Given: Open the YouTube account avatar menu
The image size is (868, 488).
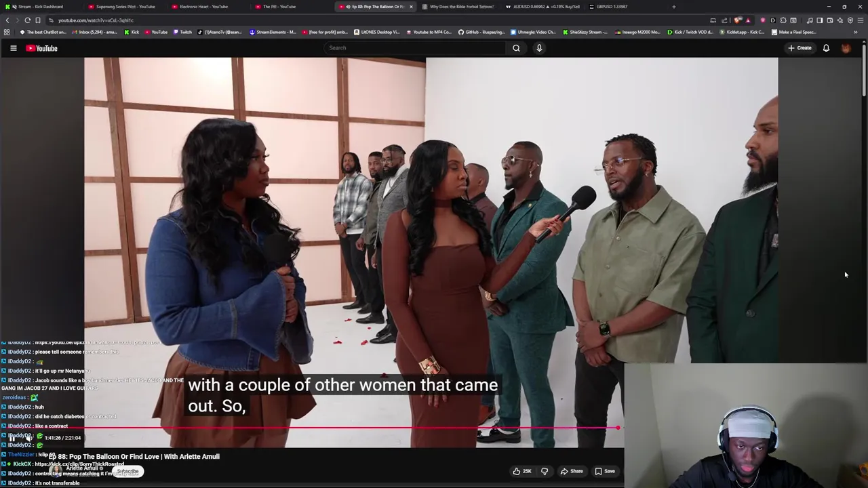Looking at the screenshot, I should click(x=846, y=48).
